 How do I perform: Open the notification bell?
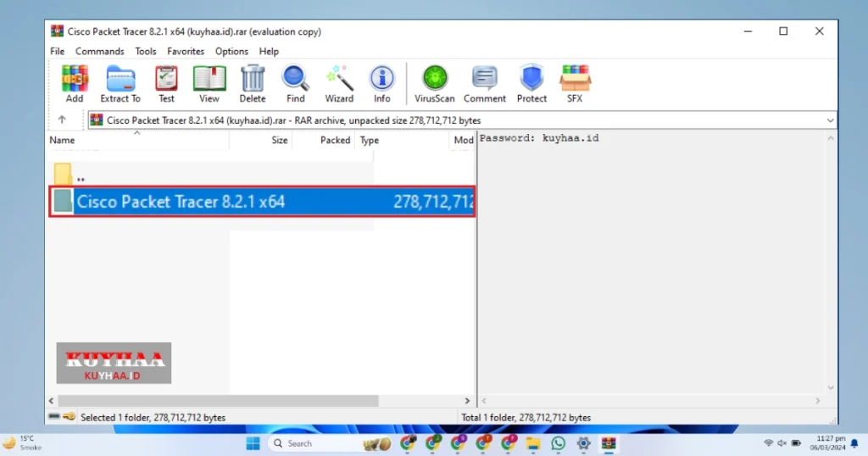[854, 443]
